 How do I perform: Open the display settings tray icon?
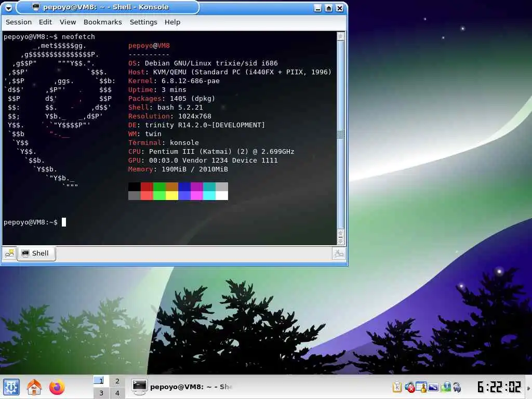[x=433, y=387]
